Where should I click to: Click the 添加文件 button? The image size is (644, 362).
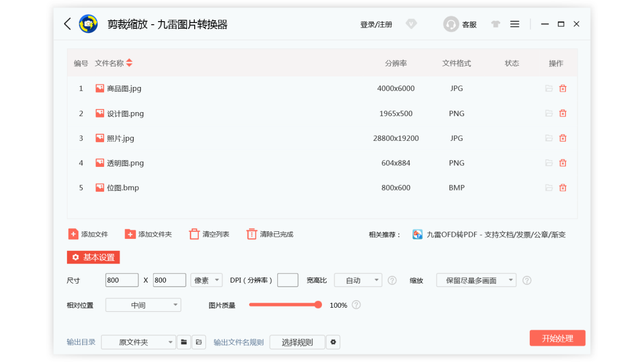pyautogui.click(x=88, y=234)
